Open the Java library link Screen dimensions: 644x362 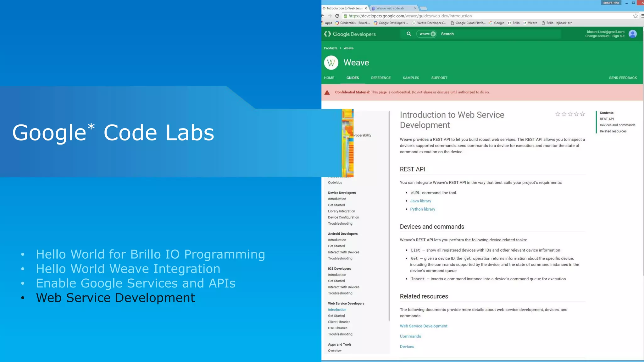(x=420, y=201)
